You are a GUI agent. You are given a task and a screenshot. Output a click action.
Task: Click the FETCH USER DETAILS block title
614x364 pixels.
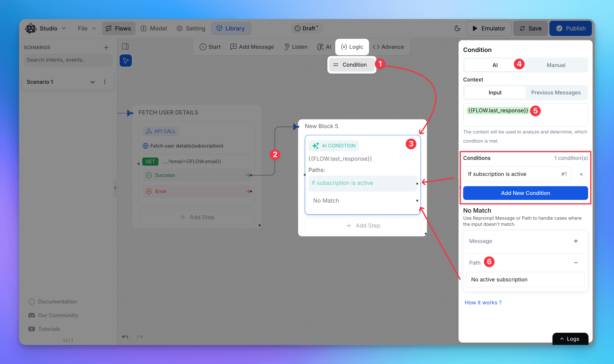(x=168, y=112)
